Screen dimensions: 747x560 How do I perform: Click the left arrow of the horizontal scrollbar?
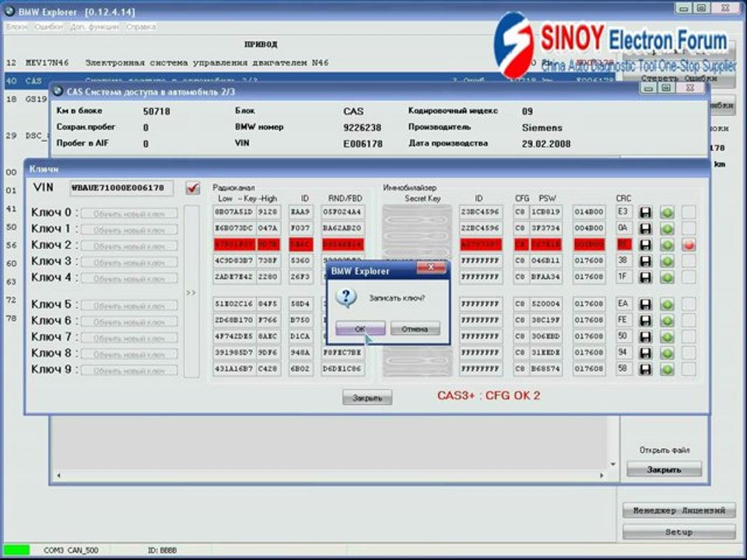tap(58, 475)
